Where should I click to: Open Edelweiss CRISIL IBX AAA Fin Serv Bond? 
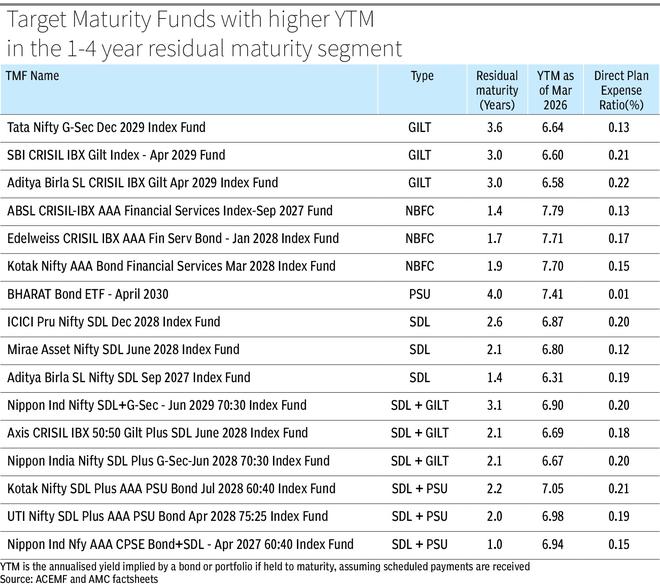click(161, 239)
